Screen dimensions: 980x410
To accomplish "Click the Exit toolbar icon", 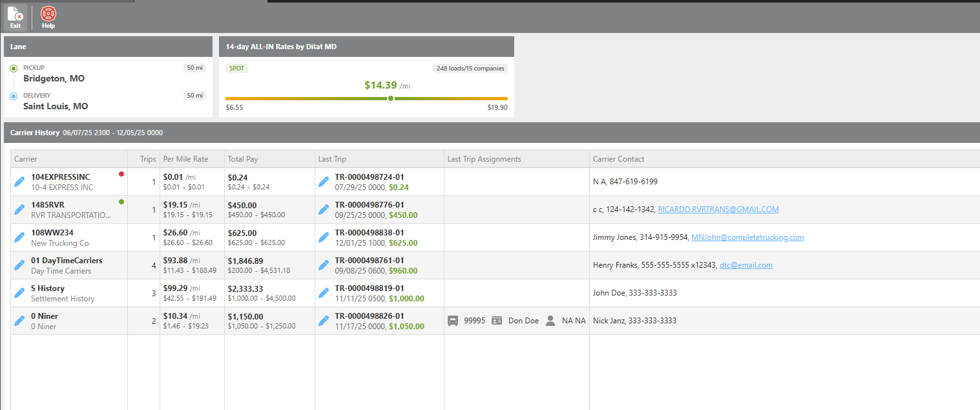I will point(16,17).
